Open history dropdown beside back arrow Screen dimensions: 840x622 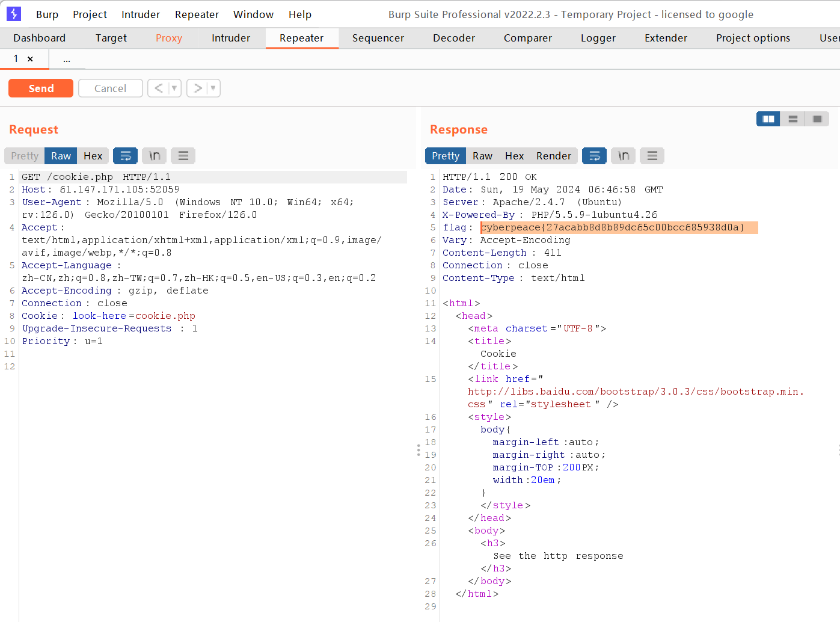point(174,88)
